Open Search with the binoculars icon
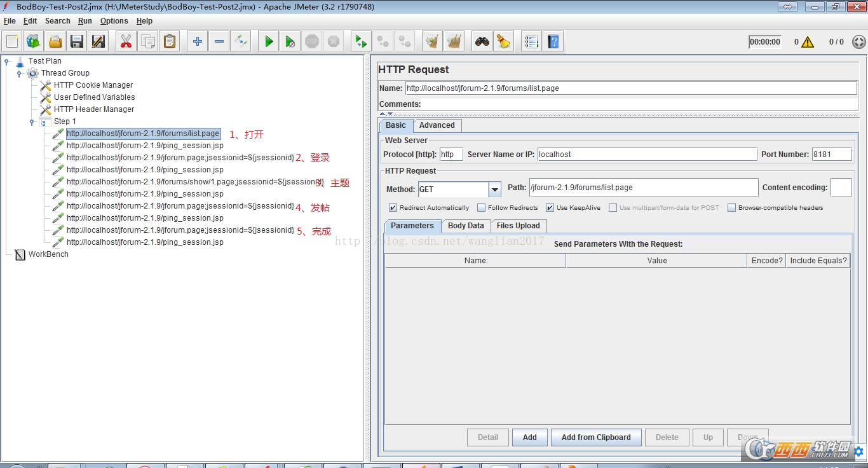The image size is (868, 468). 482,42
